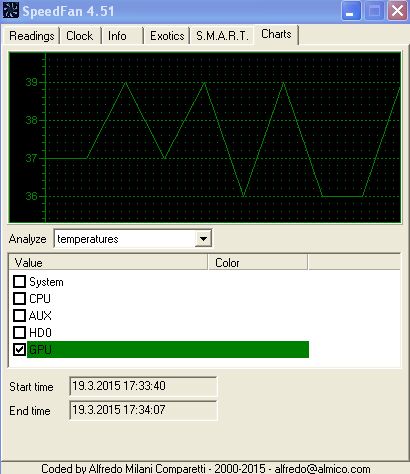The image size is (410, 474).
Task: Uncheck the GPU checkbox
Action: coord(19,349)
